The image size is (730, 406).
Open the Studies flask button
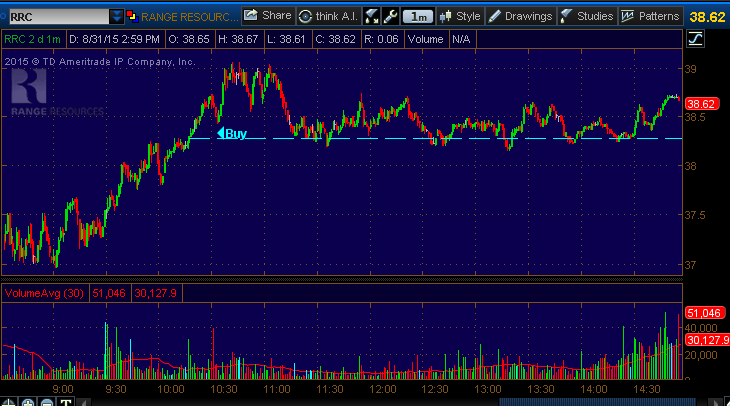click(586, 16)
